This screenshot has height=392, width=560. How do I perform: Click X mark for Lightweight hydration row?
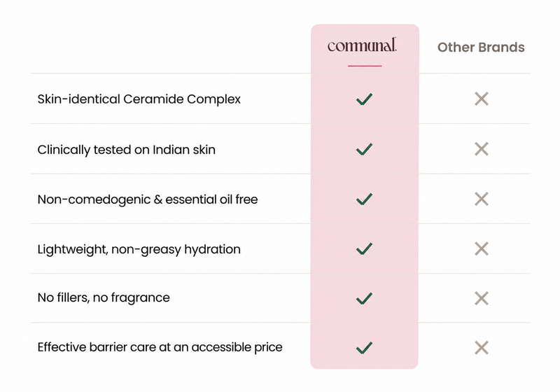[482, 248]
